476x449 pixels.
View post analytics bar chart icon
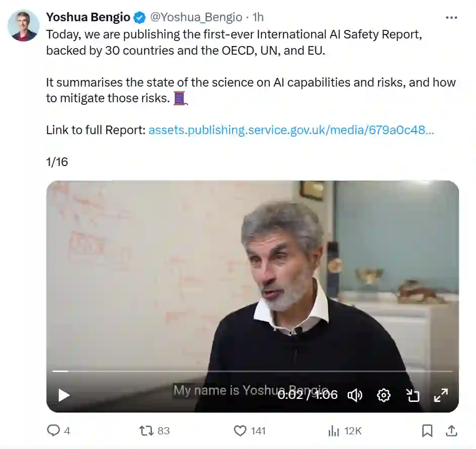point(334,431)
